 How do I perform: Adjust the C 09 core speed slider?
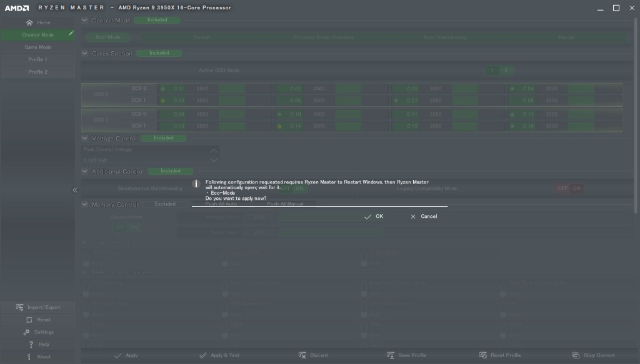tap(245, 114)
